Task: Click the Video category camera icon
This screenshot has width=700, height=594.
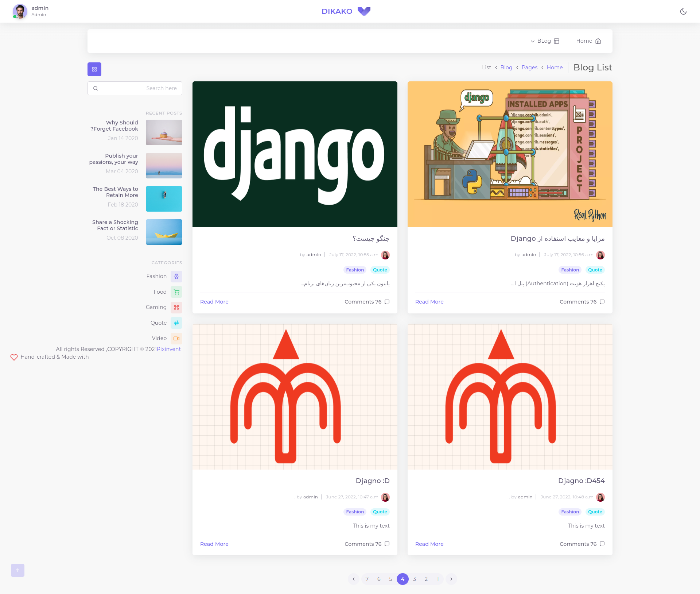Action: [x=176, y=339]
